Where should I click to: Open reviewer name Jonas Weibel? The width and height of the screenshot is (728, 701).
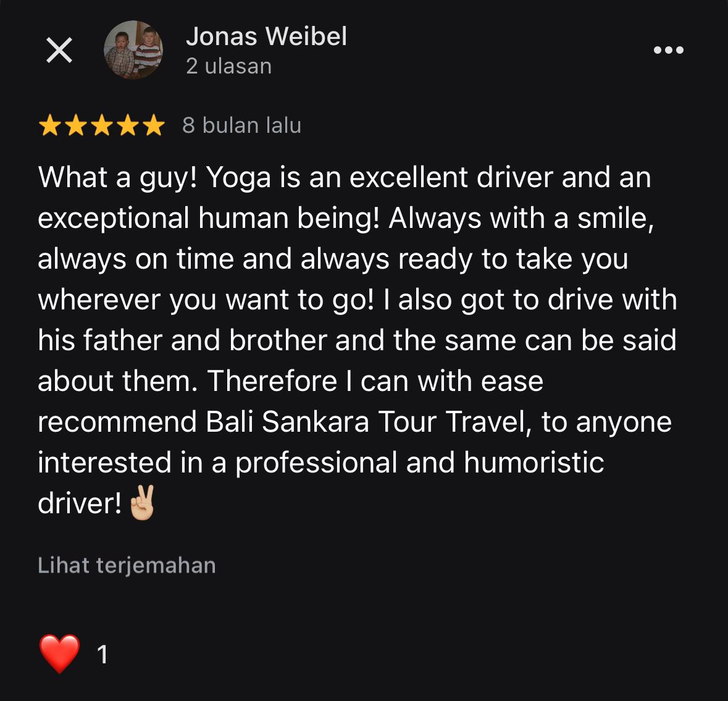[267, 36]
